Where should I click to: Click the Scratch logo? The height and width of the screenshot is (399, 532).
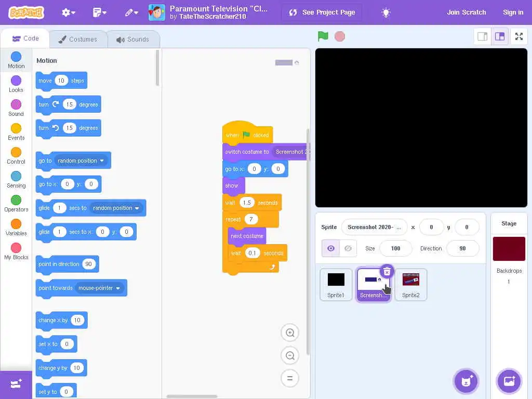(26, 12)
